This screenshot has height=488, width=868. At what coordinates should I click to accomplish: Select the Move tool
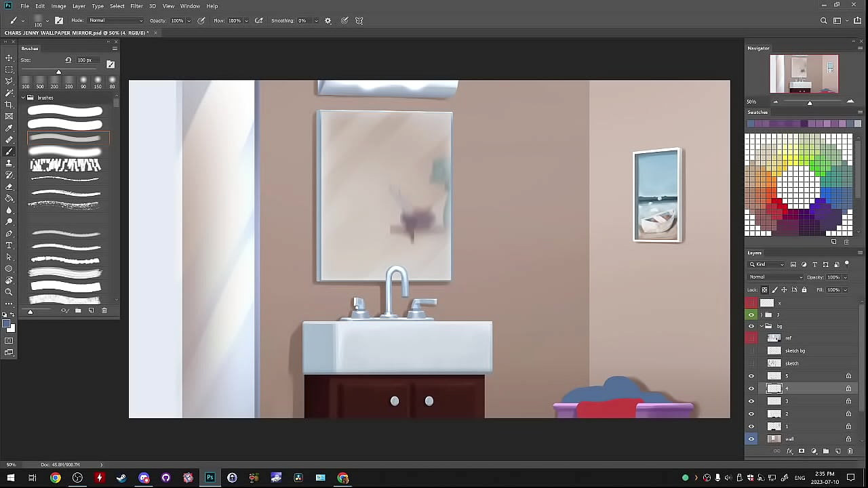click(x=9, y=58)
